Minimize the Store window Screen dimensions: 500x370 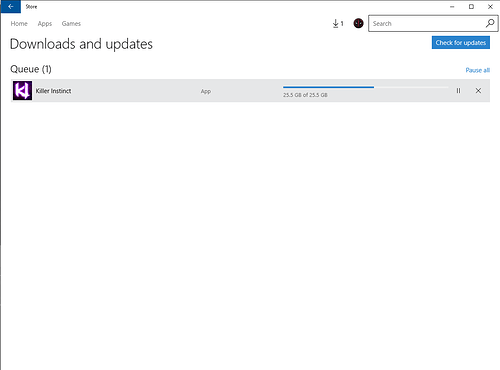click(452, 7)
